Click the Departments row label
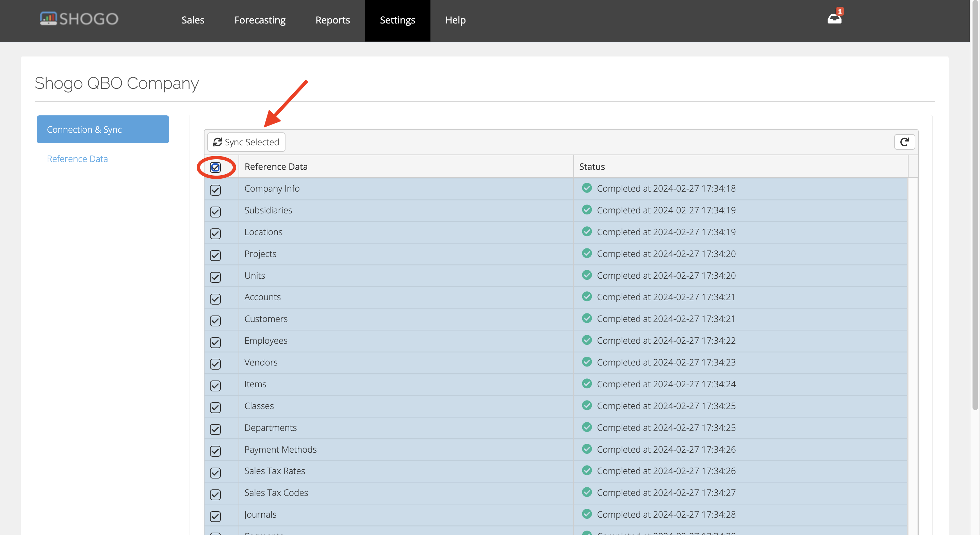Screen dimensions: 980x535 (x=271, y=428)
